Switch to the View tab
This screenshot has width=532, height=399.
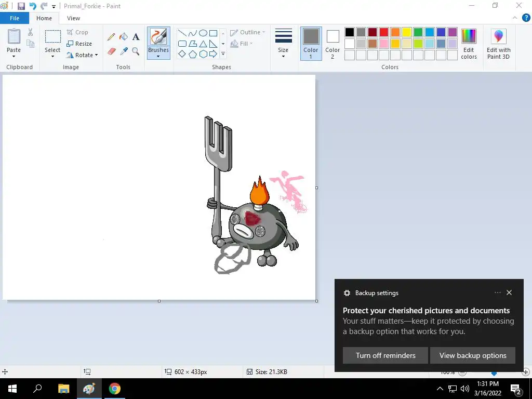click(73, 18)
